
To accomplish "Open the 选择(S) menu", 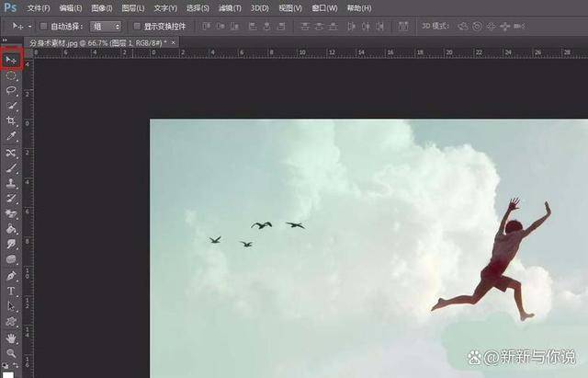I will [x=198, y=8].
